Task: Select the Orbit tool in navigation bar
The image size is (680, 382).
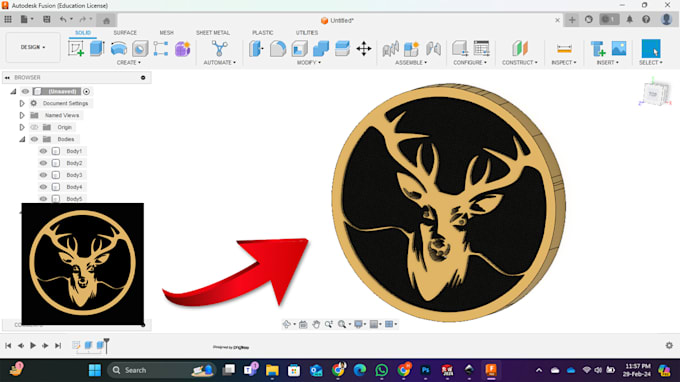Action: [x=287, y=324]
